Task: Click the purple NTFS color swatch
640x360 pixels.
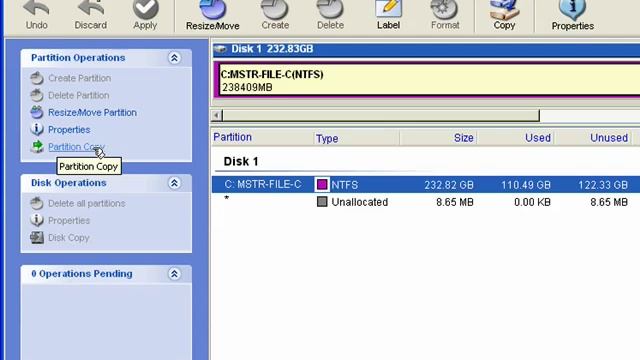Action: 322,184
